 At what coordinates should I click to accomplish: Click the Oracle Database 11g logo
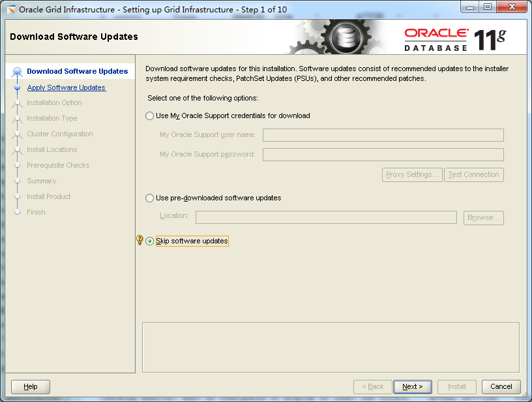455,40
